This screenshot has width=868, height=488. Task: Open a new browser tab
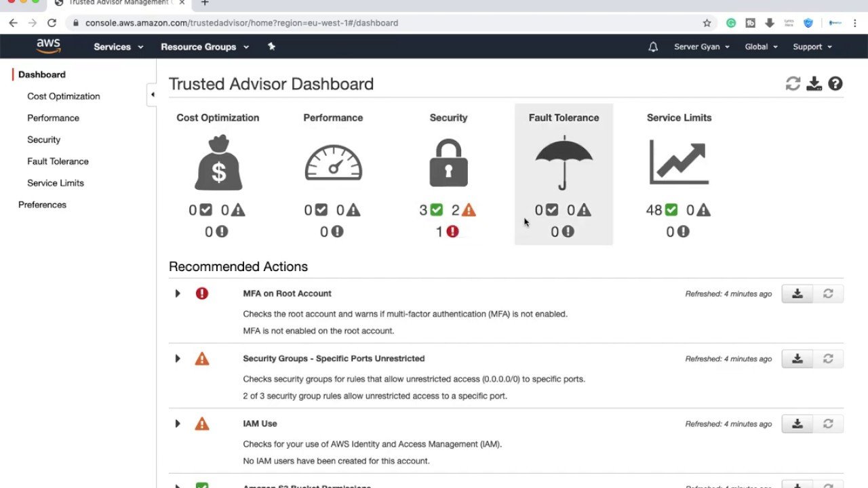pyautogui.click(x=205, y=3)
